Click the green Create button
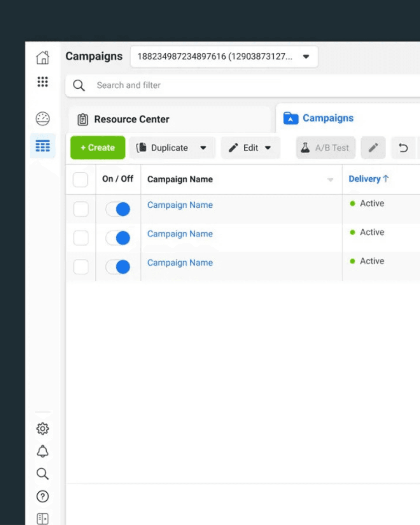Image resolution: width=420 pixels, height=525 pixels. 98,148
